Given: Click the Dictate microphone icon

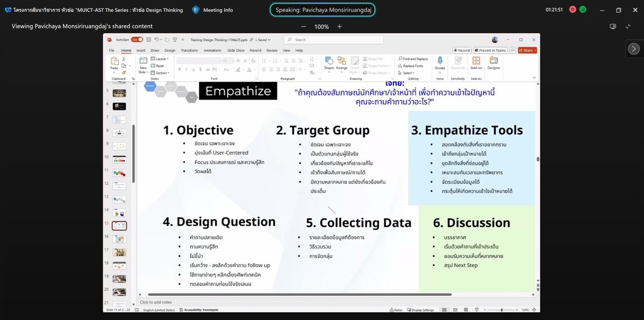Looking at the screenshot, I should 440,60.
